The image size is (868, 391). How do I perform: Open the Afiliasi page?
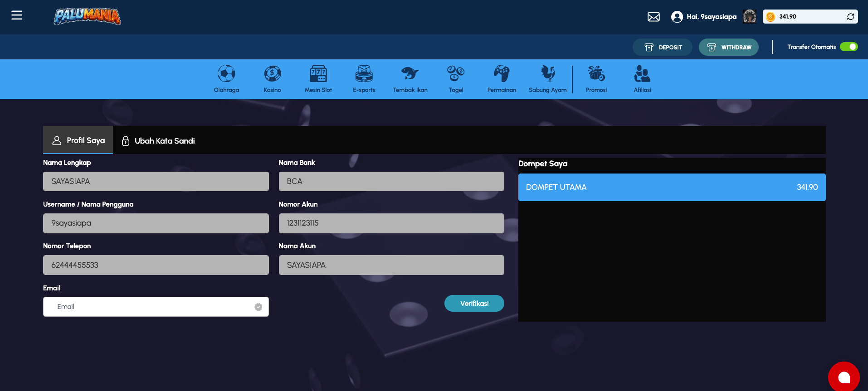[642, 79]
